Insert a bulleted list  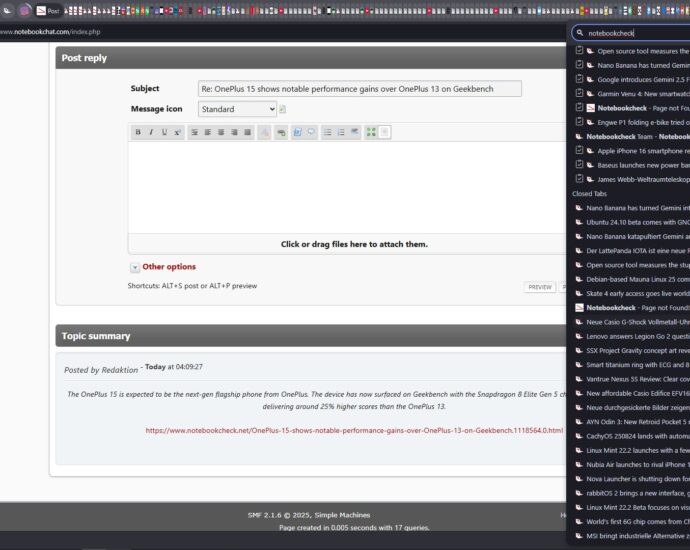click(327, 132)
